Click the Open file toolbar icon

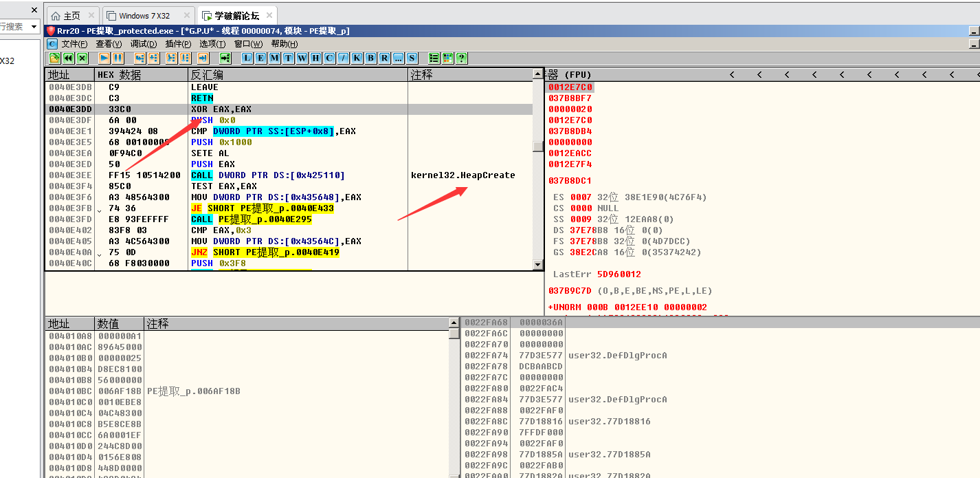click(x=55, y=58)
